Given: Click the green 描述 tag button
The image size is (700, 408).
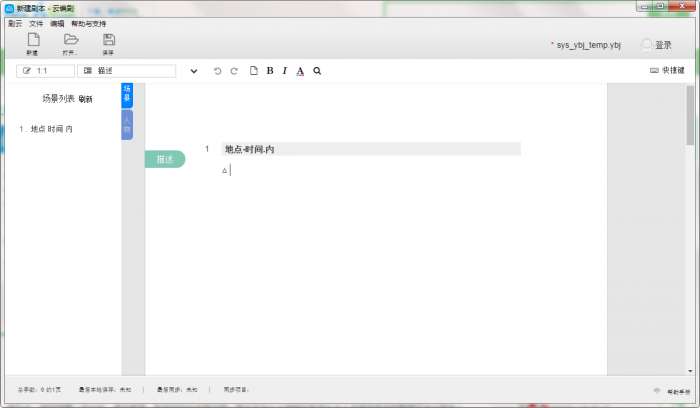Looking at the screenshot, I should pos(165,159).
